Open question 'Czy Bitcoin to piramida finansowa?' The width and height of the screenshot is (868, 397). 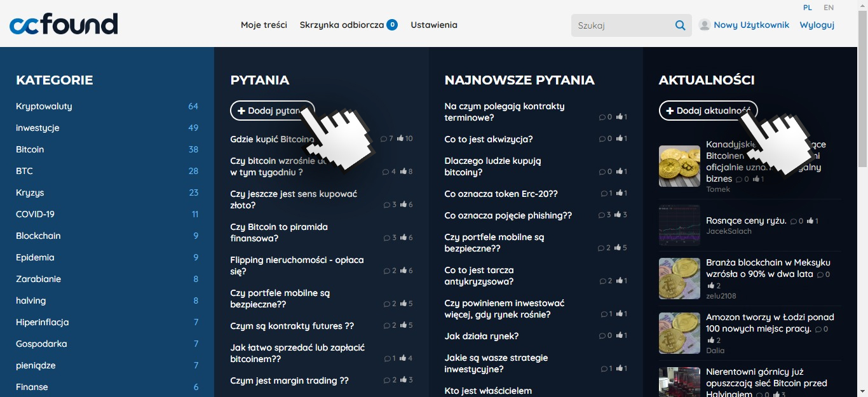[x=279, y=232]
